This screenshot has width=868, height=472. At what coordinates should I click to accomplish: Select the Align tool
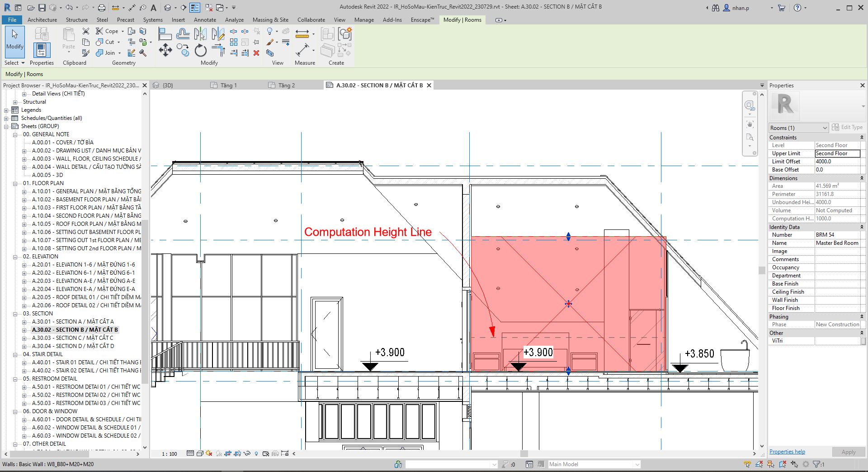(165, 33)
